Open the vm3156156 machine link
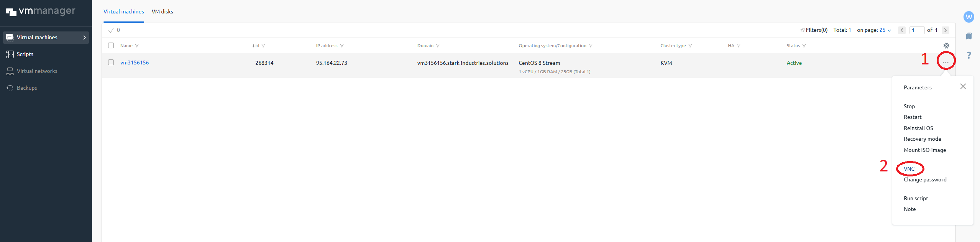 [135, 63]
